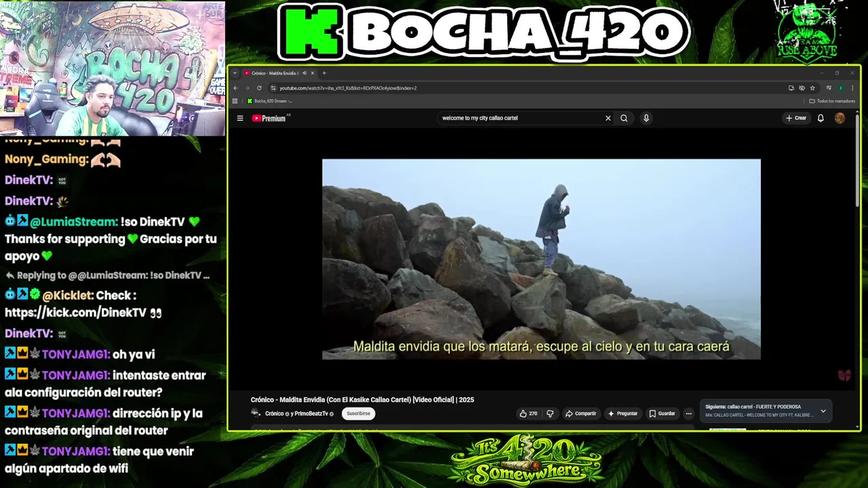Viewport: 868px width, 488px height.
Task: Click the Suscribirse button
Action: pyautogui.click(x=359, y=413)
